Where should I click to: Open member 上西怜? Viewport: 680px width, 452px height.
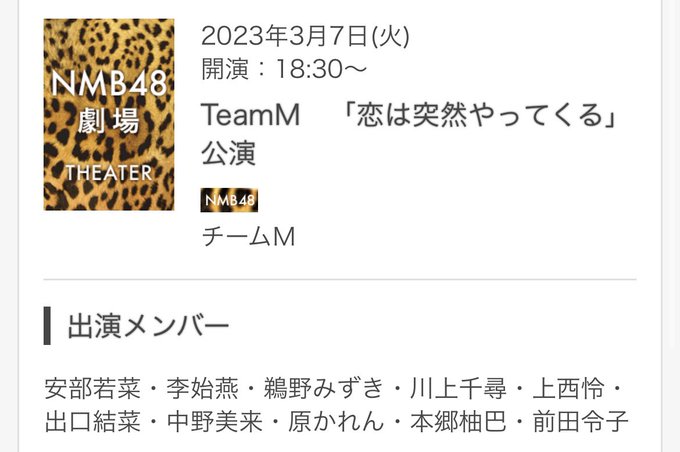(568, 388)
